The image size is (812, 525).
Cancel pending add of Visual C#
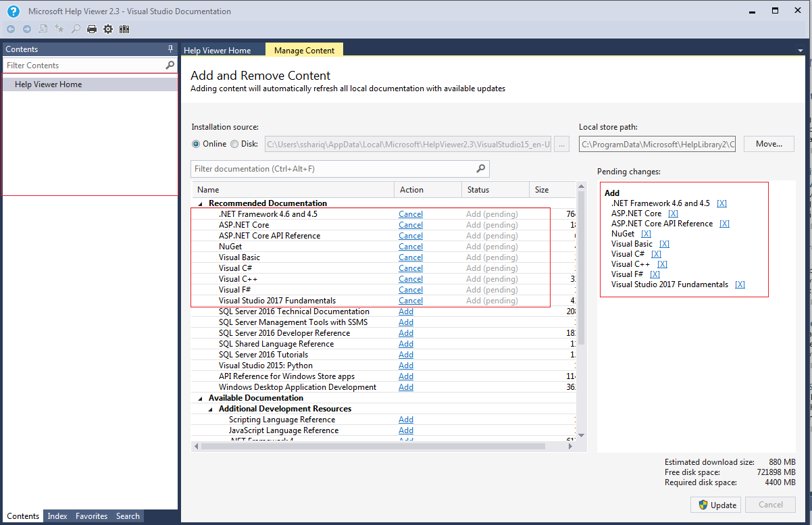point(411,268)
